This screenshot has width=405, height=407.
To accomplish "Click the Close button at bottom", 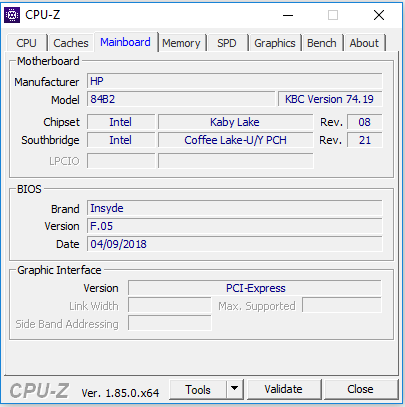I will tap(360, 389).
